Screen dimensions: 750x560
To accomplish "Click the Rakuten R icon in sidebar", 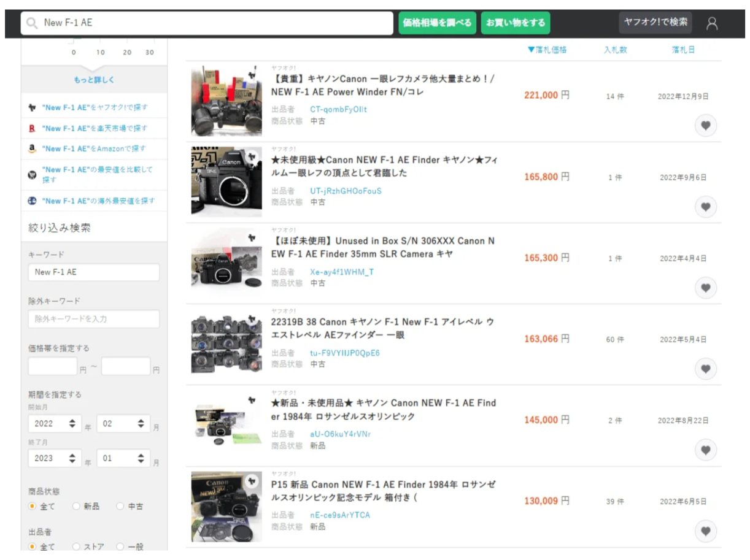I will pyautogui.click(x=33, y=128).
